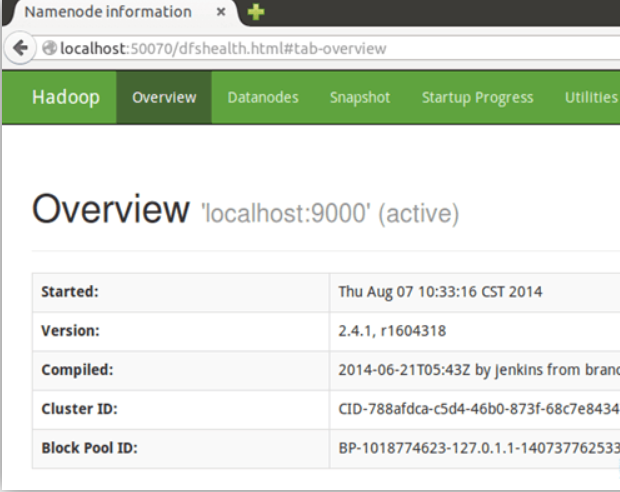Click the Cluster ID: label cell

[x=181, y=409]
